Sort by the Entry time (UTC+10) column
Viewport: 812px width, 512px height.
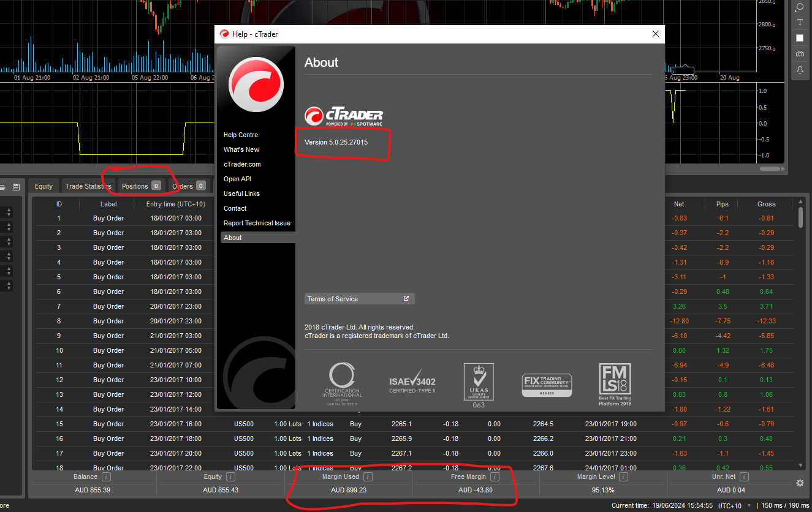pos(176,204)
